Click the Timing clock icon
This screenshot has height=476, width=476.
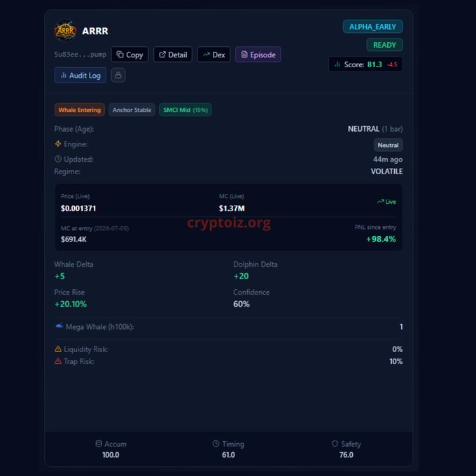(x=216, y=444)
